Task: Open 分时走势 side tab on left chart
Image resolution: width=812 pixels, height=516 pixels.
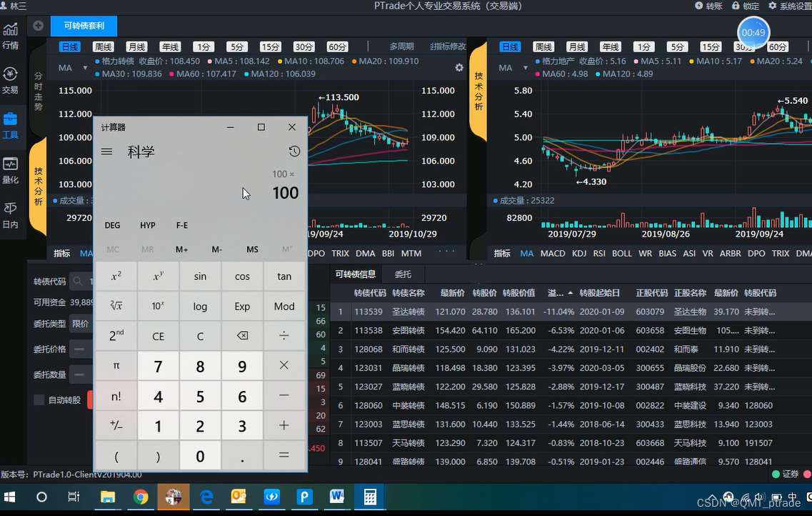Action: coord(39,91)
